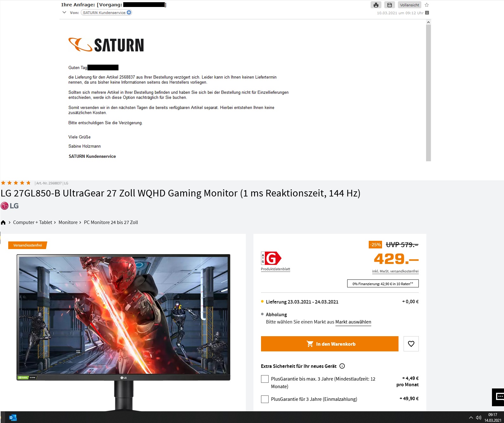Print the email with the printer icon

tap(376, 5)
